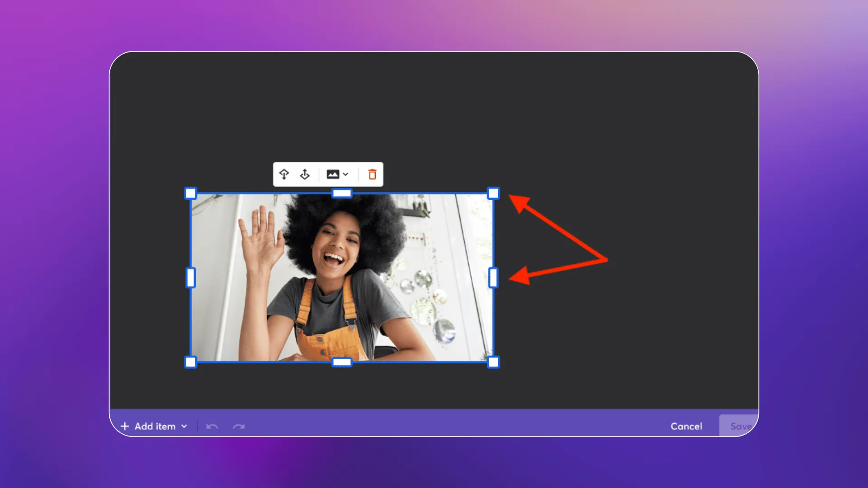Click the redo arrow icon
868x488 pixels.
tap(239, 426)
